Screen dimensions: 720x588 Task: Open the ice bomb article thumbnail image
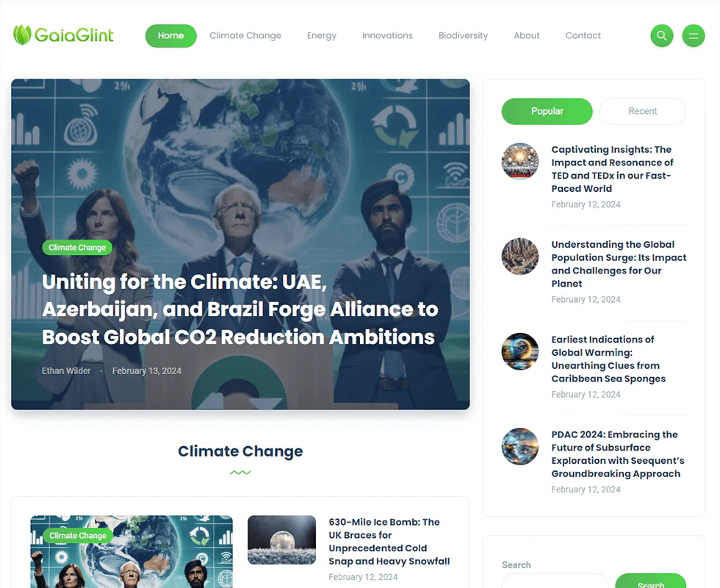[281, 539]
